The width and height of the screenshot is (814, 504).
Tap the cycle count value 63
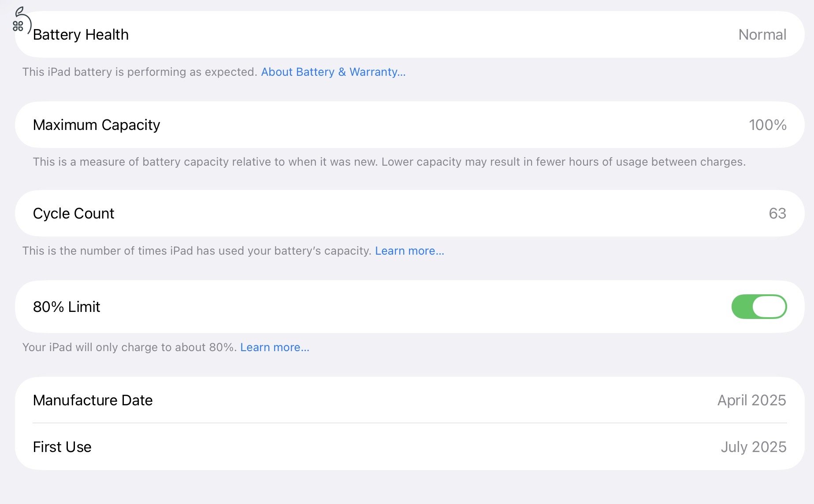point(777,213)
